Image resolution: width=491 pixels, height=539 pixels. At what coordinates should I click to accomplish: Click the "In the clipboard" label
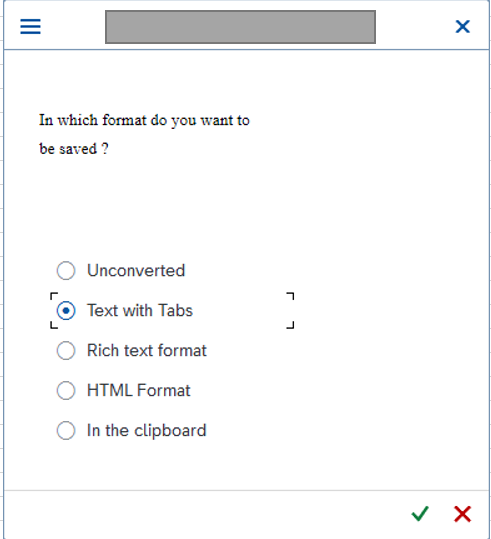point(147,430)
